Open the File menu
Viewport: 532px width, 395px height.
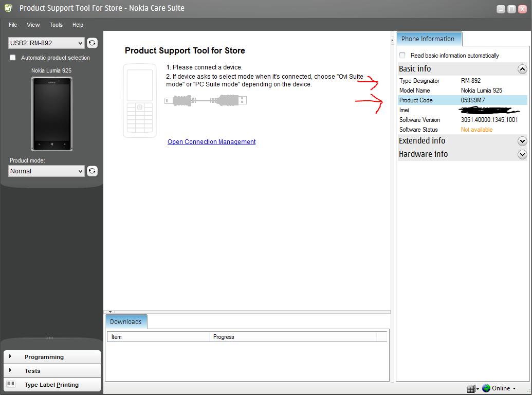tap(13, 25)
